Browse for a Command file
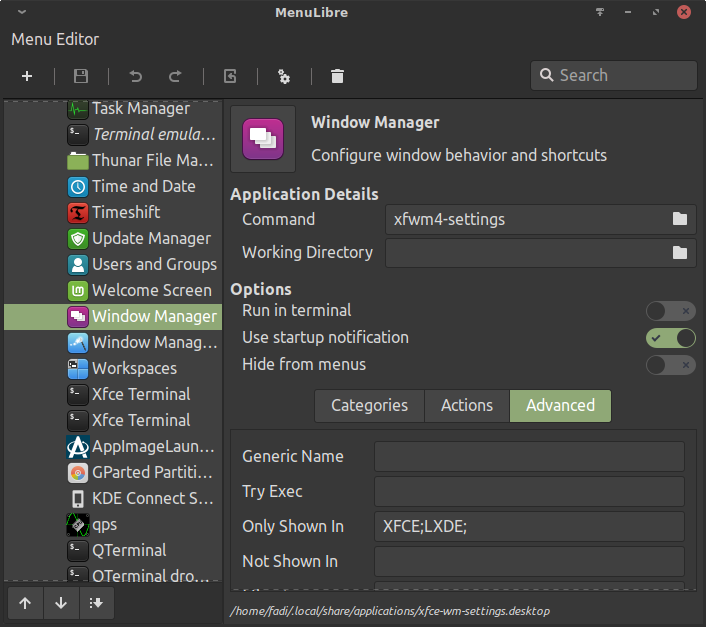The height and width of the screenshot is (627, 706). tap(679, 219)
